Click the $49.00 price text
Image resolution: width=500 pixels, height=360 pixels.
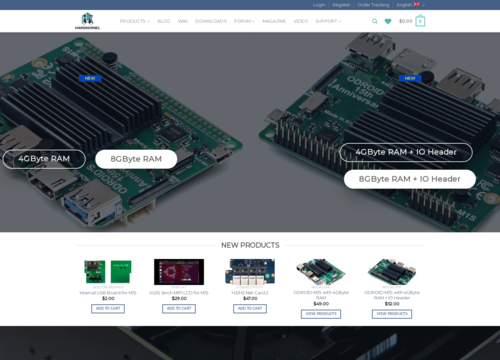(x=321, y=304)
